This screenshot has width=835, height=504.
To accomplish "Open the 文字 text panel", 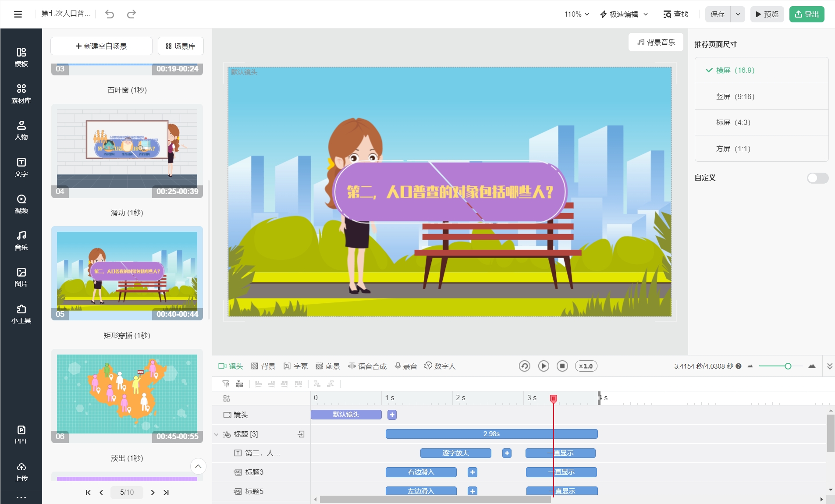I will pyautogui.click(x=21, y=167).
